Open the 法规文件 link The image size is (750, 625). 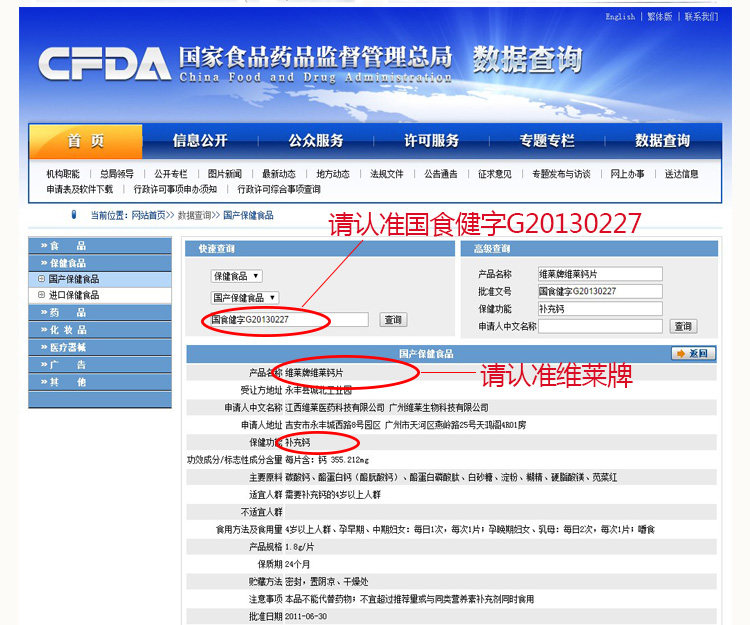(x=387, y=174)
